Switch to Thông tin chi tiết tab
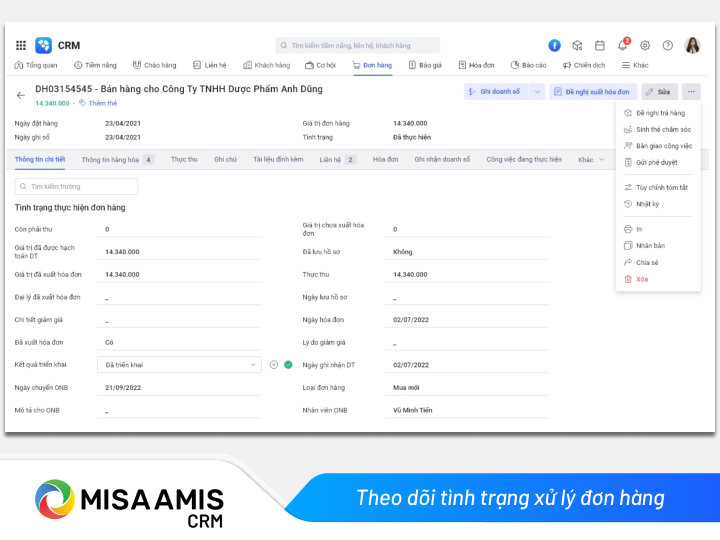Screen dimensions: 720x540 [x=40, y=159]
